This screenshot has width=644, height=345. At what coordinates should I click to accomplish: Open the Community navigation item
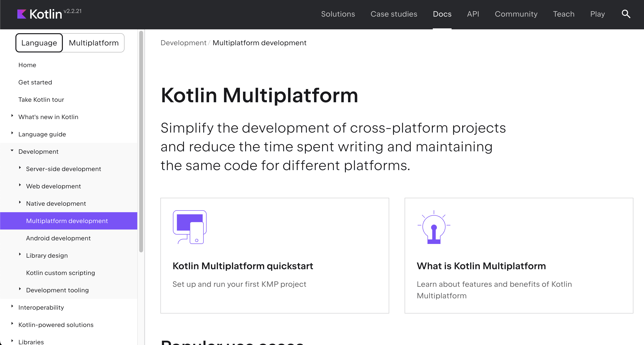click(x=516, y=14)
